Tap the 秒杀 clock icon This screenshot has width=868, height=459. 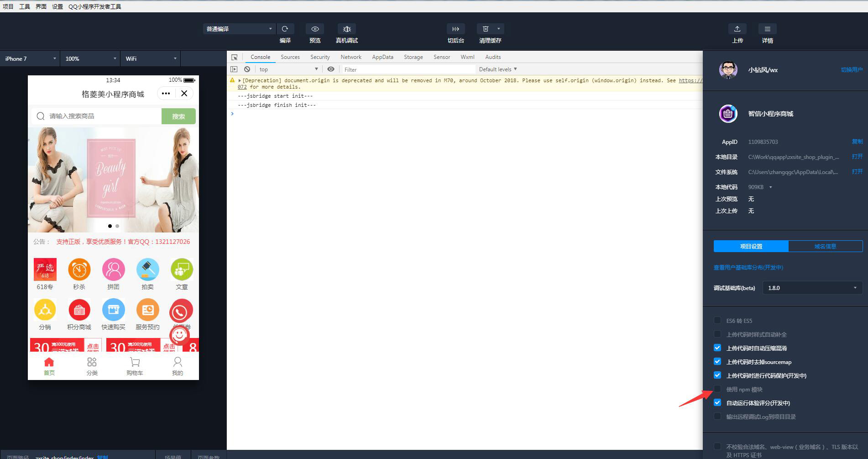[x=79, y=269]
